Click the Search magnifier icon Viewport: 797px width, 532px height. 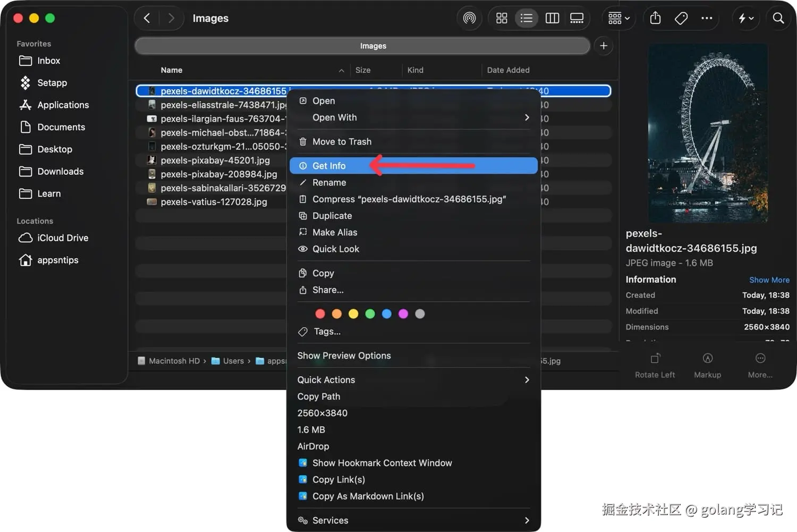pos(778,18)
